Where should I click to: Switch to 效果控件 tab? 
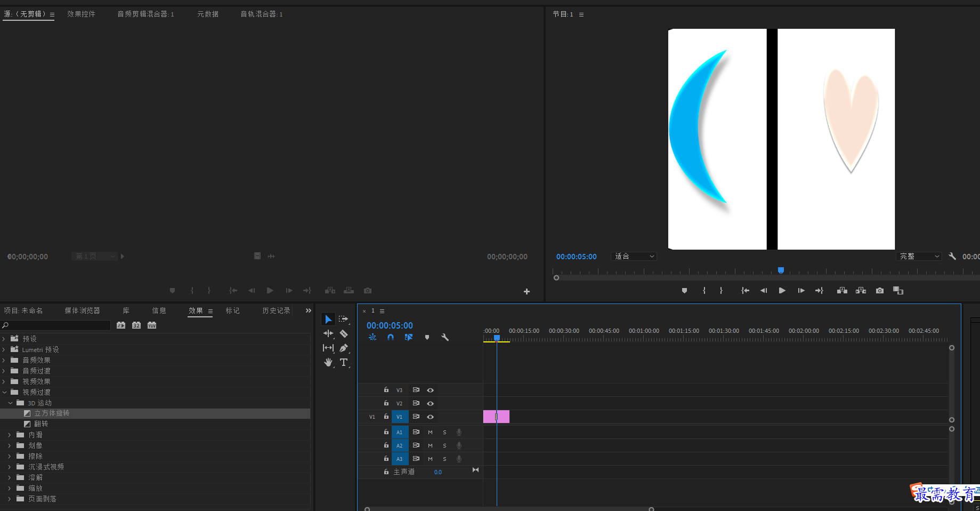pos(81,14)
